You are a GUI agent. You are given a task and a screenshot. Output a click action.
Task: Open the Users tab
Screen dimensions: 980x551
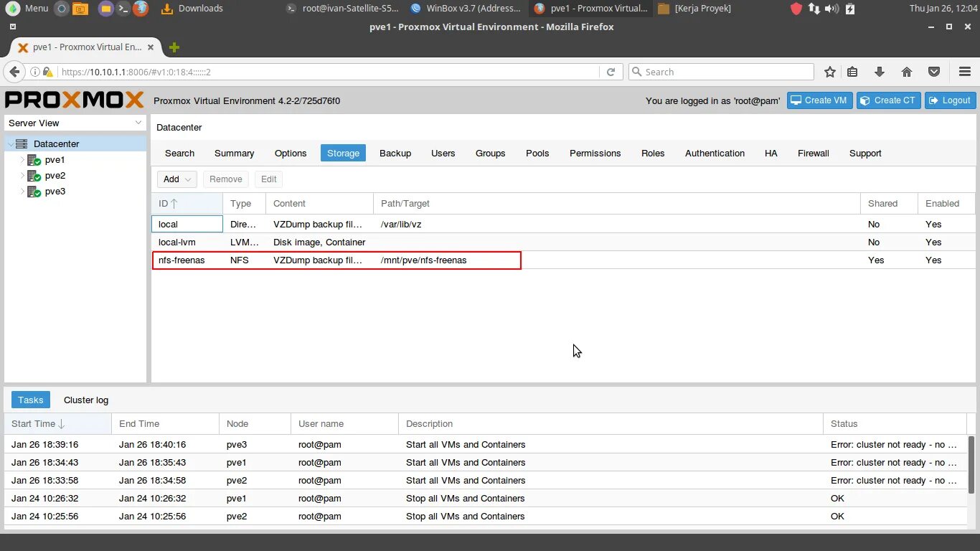click(443, 153)
